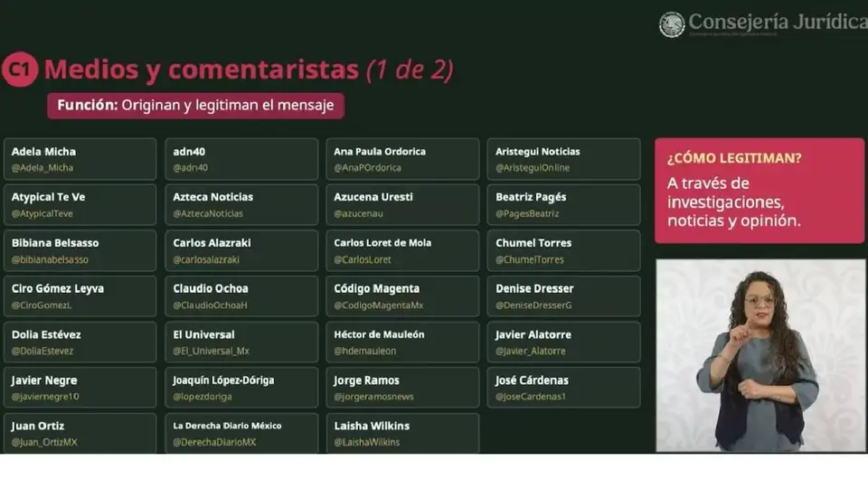Select the Carlos Loret de Mola card
This screenshot has height=488, width=868.
[x=402, y=250]
